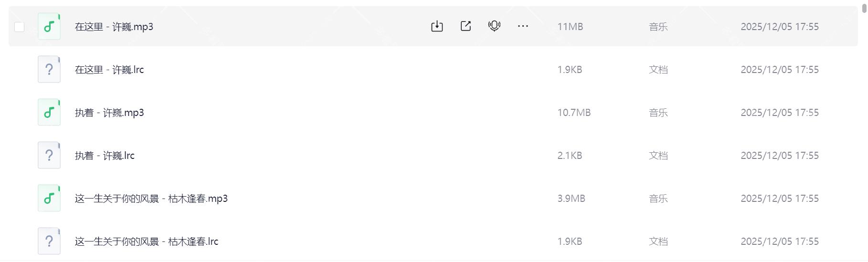This screenshot has height=262, width=868.
Task: Click the unknown file icon of 在这里 - 许巍.lrc
Action: point(49,70)
